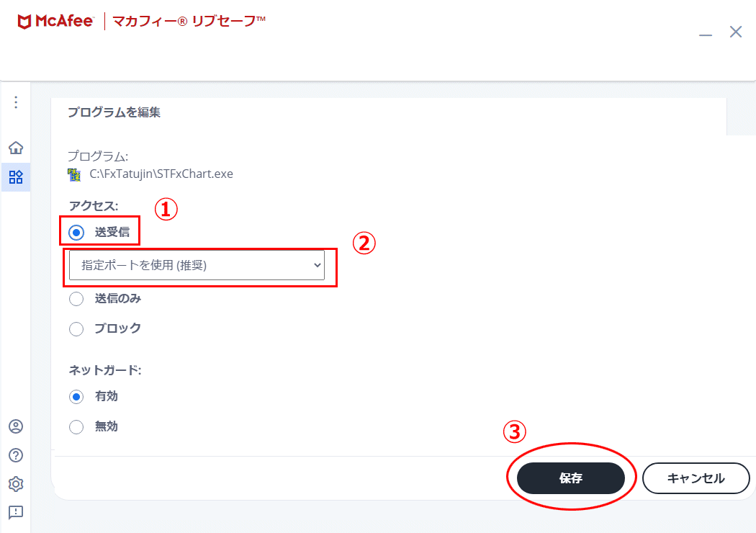Open the Home icon in sidebar
756x533 pixels.
[x=16, y=148]
